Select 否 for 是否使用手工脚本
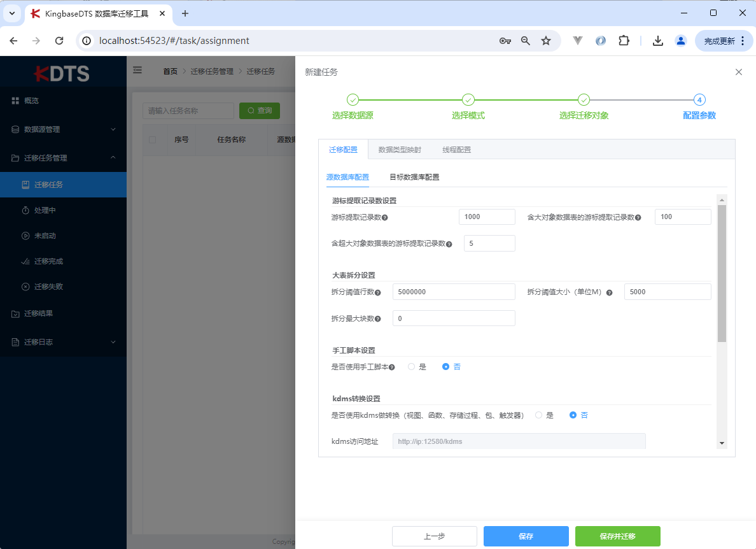This screenshot has height=549, width=756. click(x=446, y=367)
